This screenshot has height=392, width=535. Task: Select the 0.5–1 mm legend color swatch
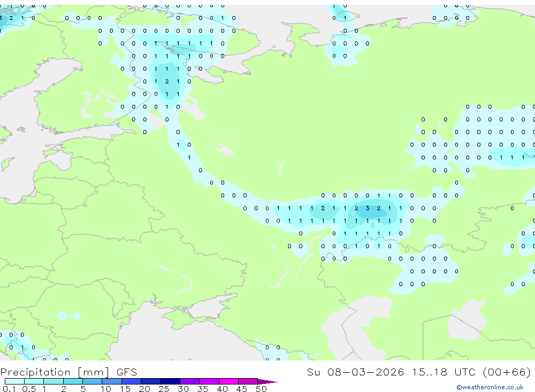tap(34, 381)
